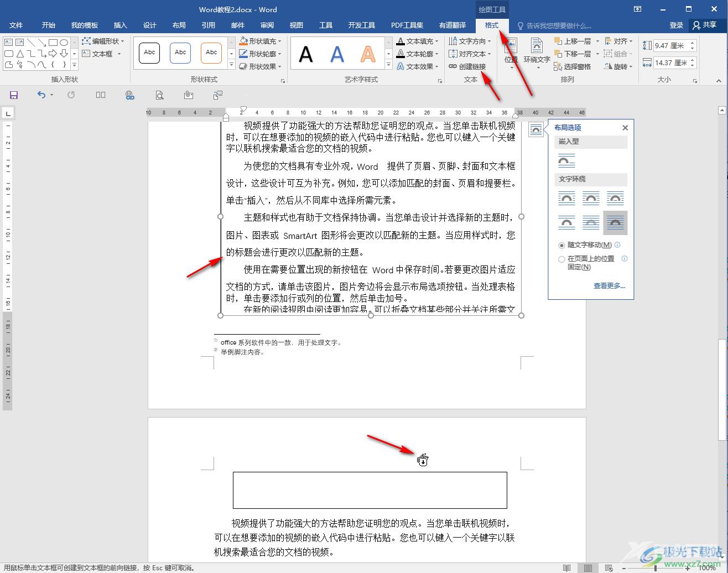
Task: Open Shape Outline (形状轮廓) dropdown
Action: (261, 54)
